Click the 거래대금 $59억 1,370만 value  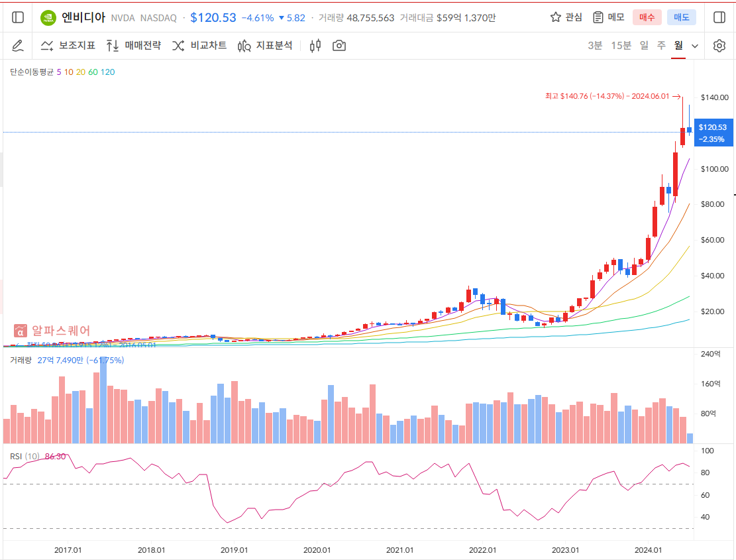tap(448, 18)
